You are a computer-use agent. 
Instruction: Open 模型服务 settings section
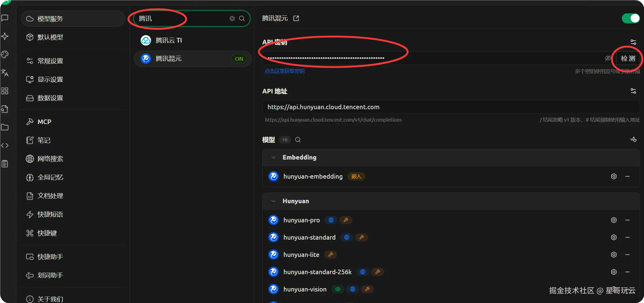pos(73,19)
